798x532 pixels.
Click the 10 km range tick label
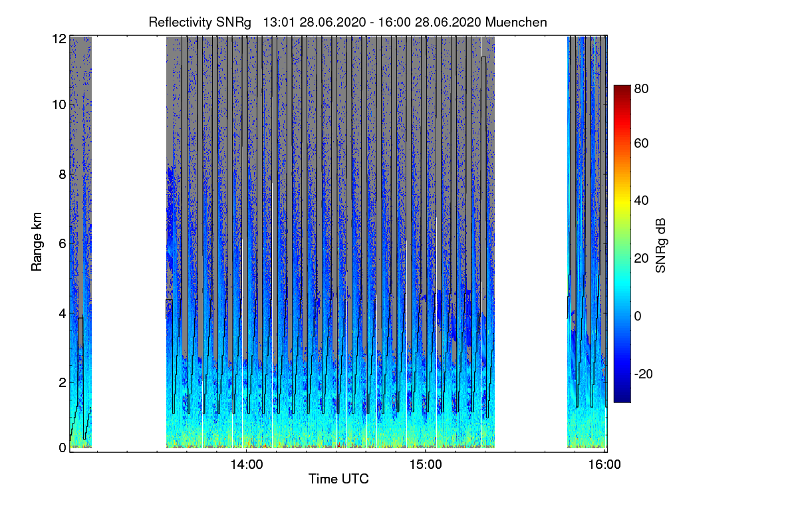click(59, 104)
